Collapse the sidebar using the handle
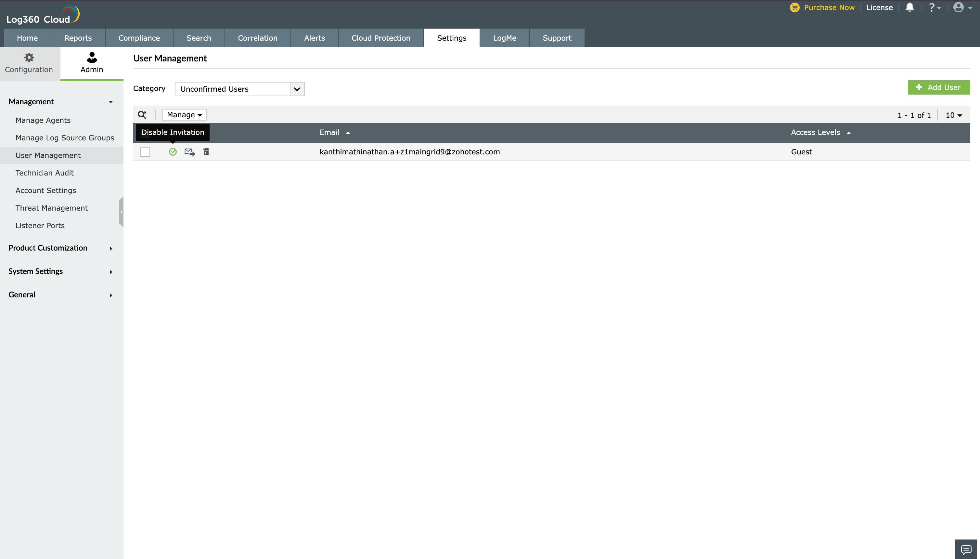 point(121,212)
